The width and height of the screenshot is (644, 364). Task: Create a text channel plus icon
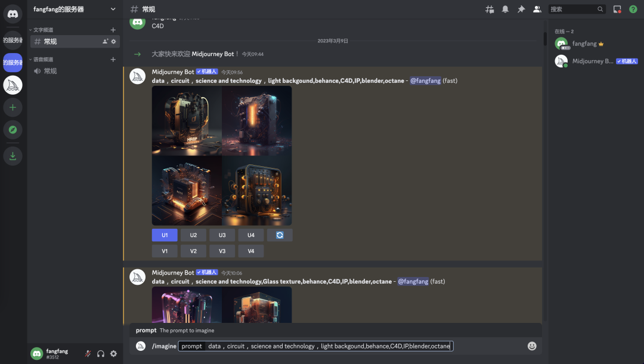point(113,30)
